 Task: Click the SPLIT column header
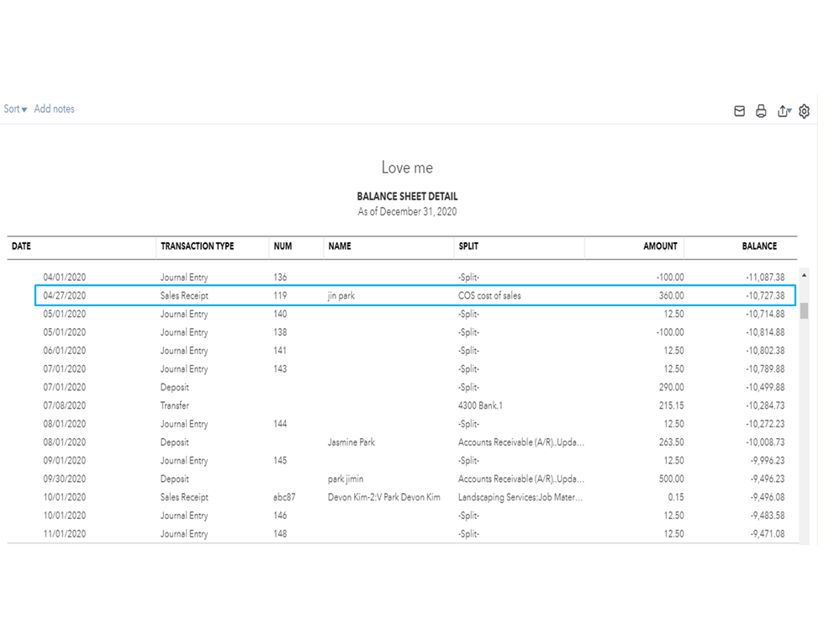pyautogui.click(x=468, y=246)
